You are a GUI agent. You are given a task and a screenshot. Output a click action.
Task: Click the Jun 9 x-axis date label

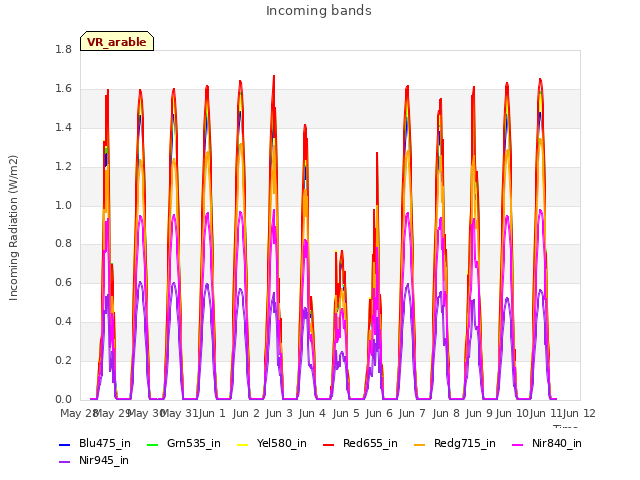(x=479, y=413)
